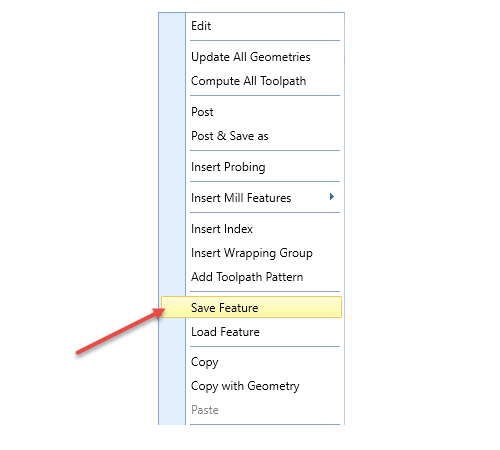
Task: Pick Insert Probing option
Action: click(251, 167)
